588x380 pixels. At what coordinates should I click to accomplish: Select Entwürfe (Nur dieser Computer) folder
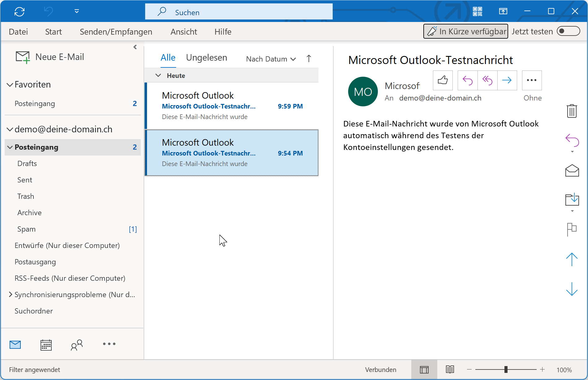point(73,246)
